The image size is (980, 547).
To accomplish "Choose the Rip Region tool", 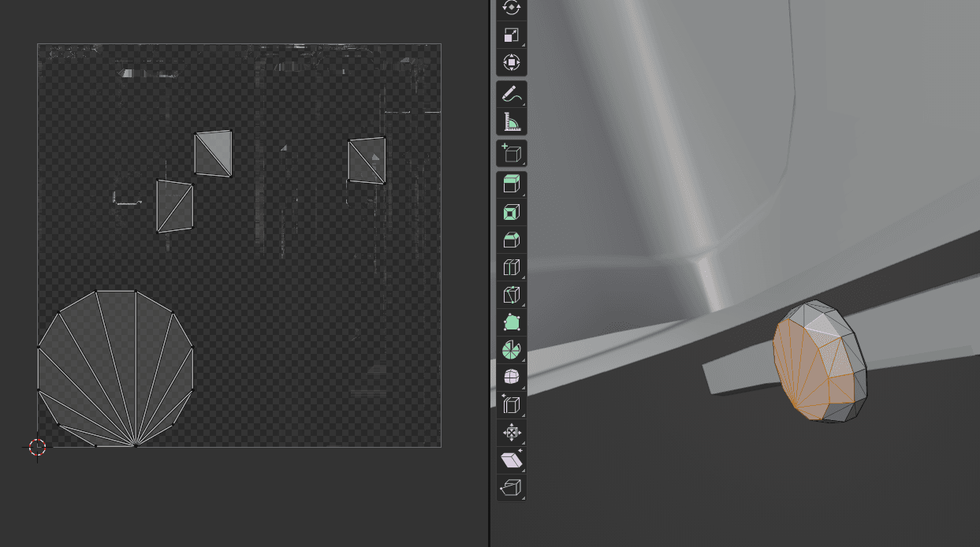I will (512, 488).
